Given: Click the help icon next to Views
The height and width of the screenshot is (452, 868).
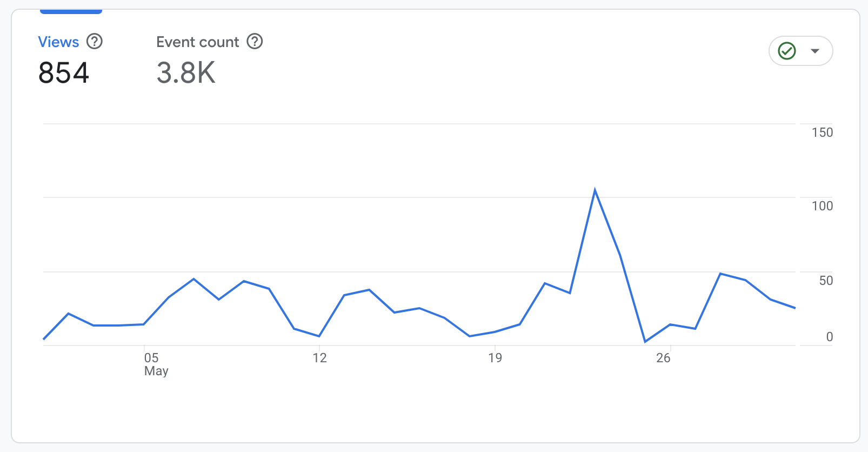Looking at the screenshot, I should click(95, 42).
